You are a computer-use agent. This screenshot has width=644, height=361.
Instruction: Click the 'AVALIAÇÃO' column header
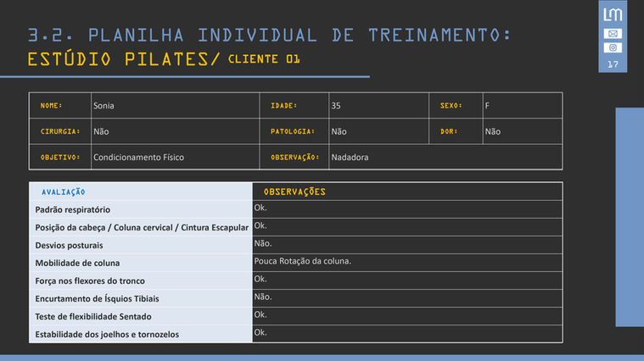[x=141, y=192]
